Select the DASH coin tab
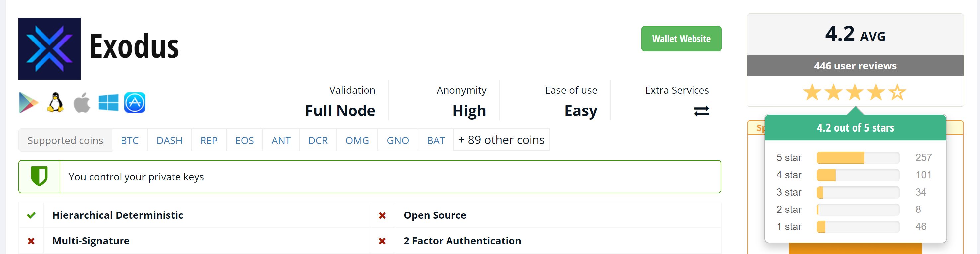 (169, 140)
